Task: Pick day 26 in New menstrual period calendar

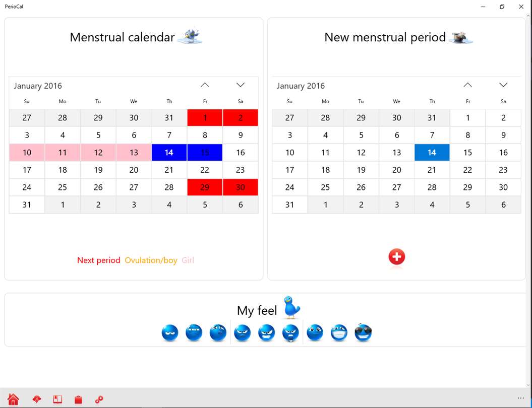Action: (361, 187)
